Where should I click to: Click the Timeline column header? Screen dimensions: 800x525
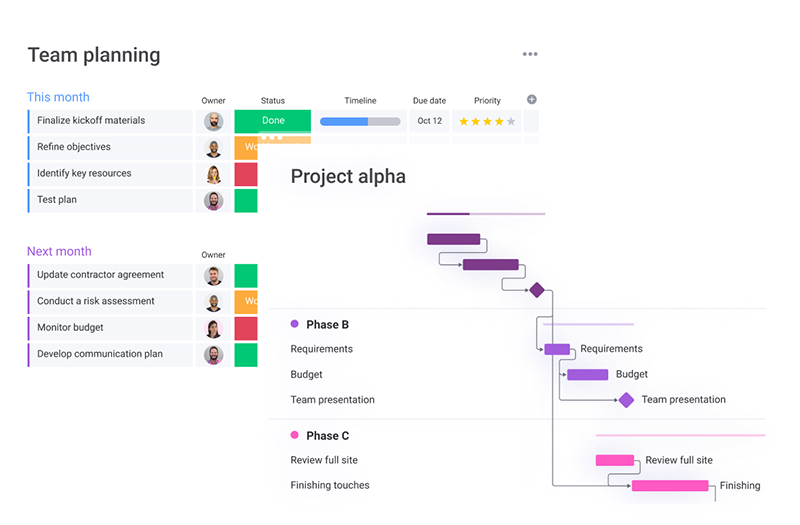[x=360, y=101]
